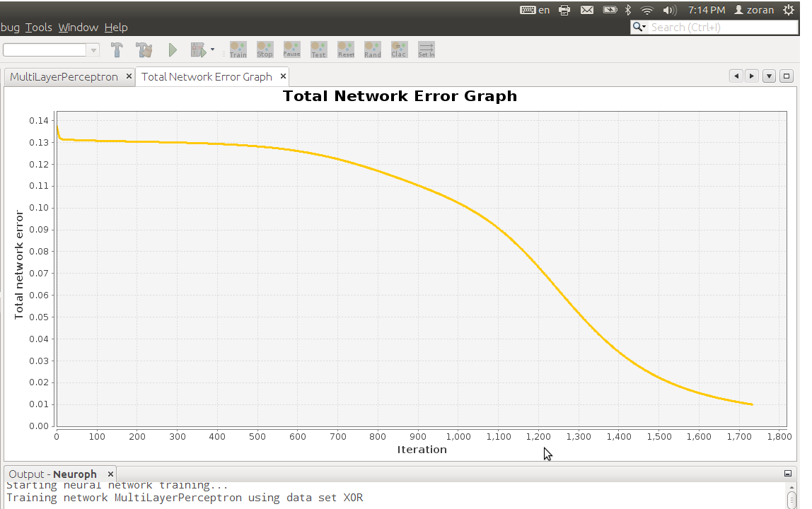812x509 pixels.
Task: Show opened documents list dropdown
Action: point(769,76)
